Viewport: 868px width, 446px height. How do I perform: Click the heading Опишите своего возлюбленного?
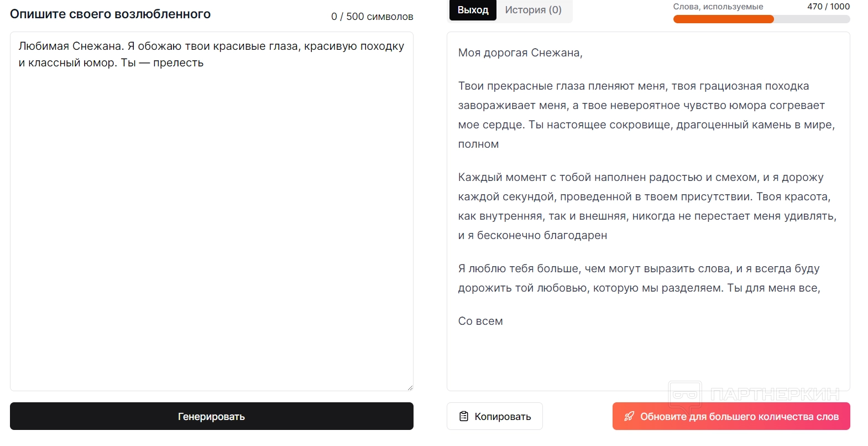(110, 14)
